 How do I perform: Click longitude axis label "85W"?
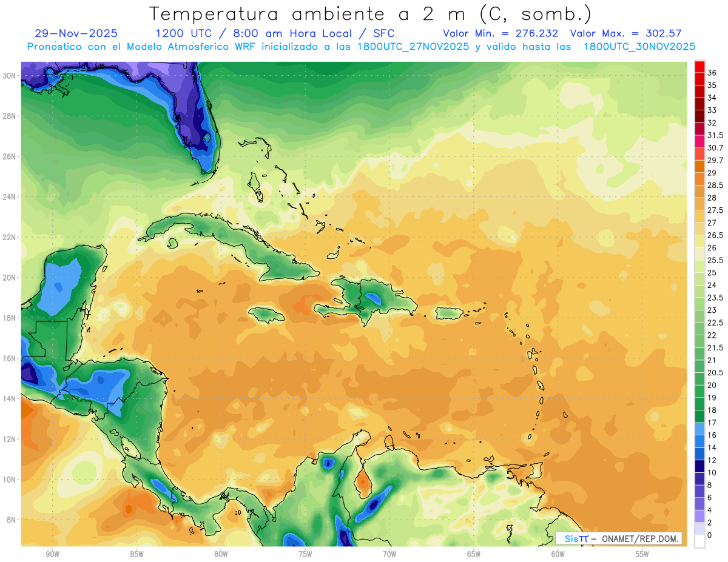pyautogui.click(x=136, y=554)
